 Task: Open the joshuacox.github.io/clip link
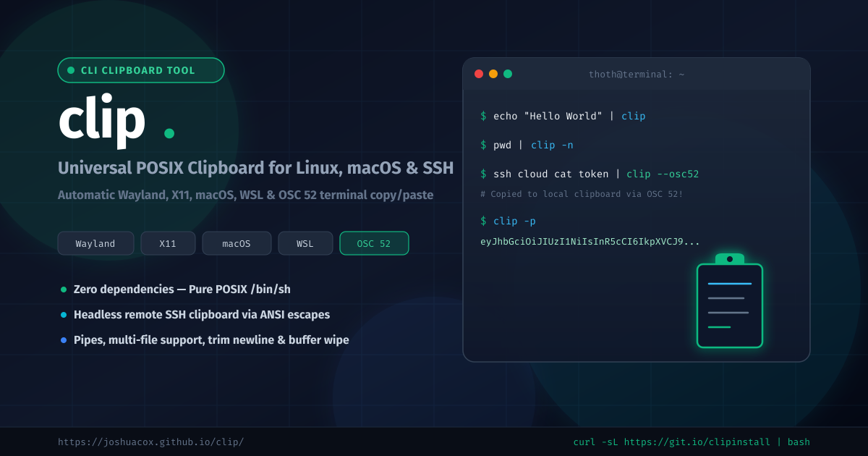coord(150,442)
